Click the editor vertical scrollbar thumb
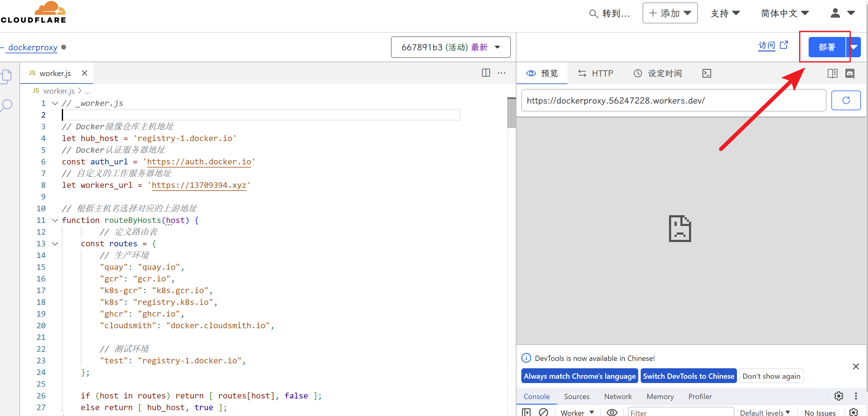The image size is (868, 416). (511, 113)
